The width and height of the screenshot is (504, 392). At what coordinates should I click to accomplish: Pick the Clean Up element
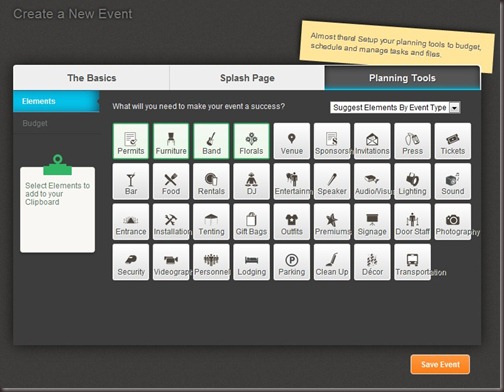click(x=332, y=262)
